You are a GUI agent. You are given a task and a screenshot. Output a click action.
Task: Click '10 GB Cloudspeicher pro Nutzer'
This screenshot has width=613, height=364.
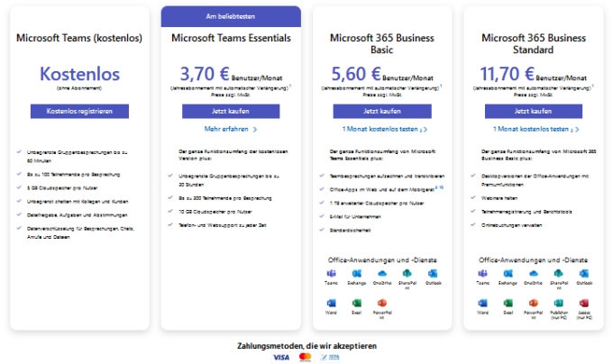[x=215, y=212]
